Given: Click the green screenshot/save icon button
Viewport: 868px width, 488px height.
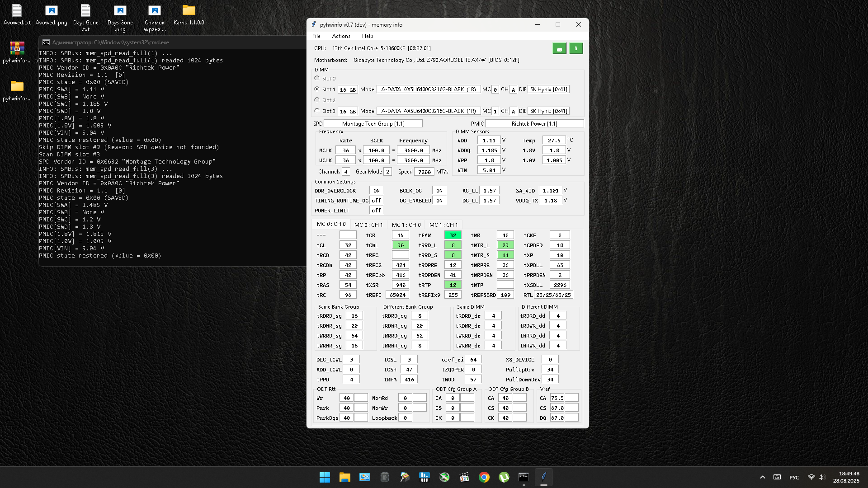Looking at the screenshot, I should point(559,49).
